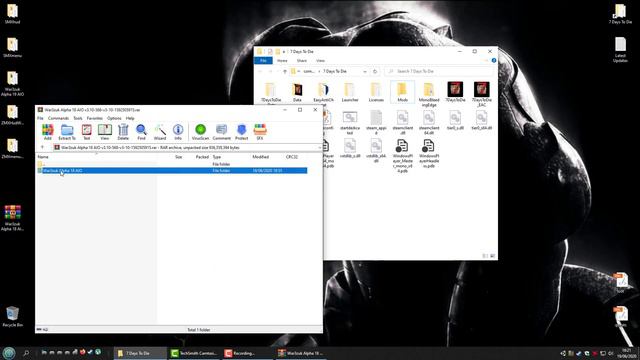Sort by the Modified column header

point(260,157)
